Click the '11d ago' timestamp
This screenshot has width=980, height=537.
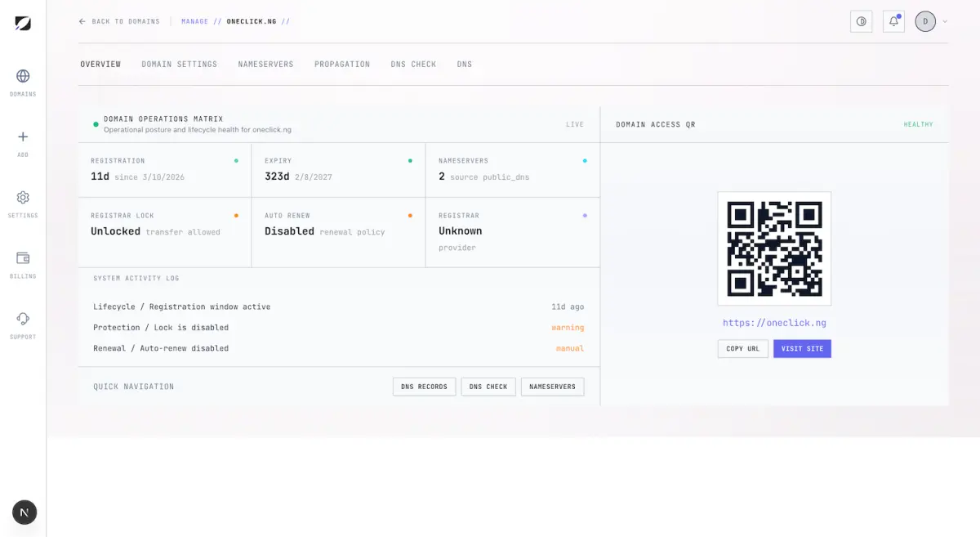pos(568,307)
